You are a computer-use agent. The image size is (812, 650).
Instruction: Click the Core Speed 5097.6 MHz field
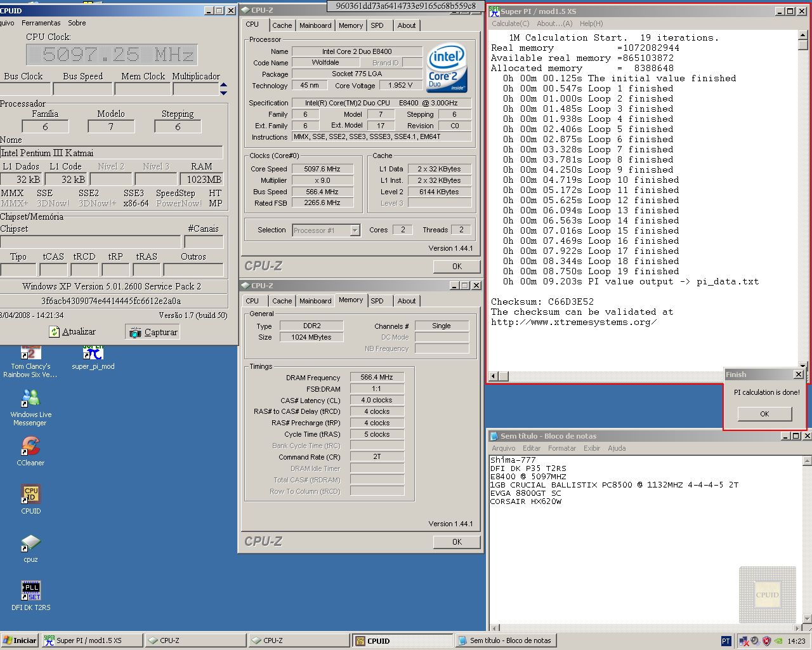(322, 169)
